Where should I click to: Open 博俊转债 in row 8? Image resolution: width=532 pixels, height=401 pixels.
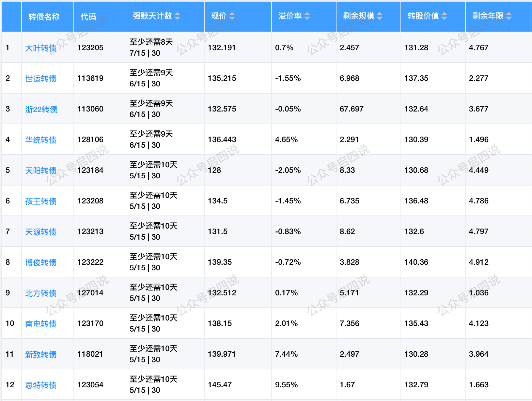pyautogui.click(x=41, y=263)
